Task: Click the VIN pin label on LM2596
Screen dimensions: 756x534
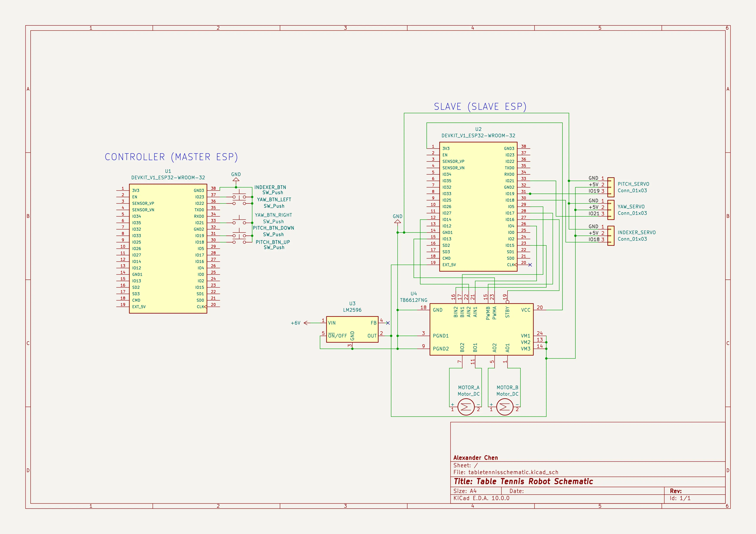Action: coord(332,323)
